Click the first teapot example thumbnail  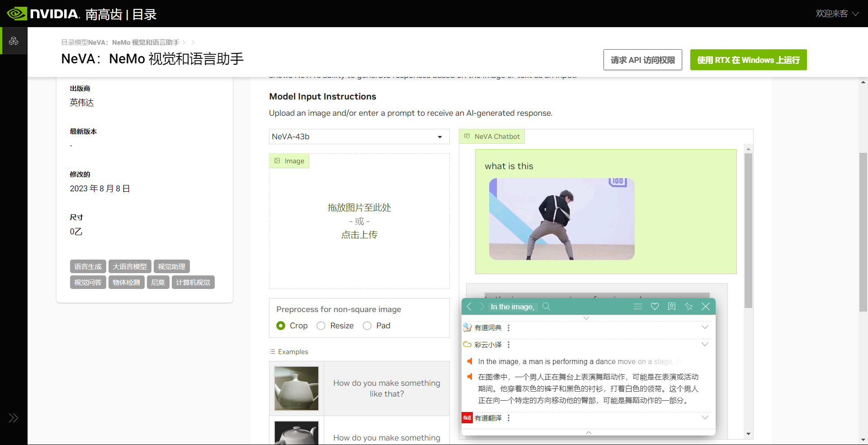pos(297,388)
